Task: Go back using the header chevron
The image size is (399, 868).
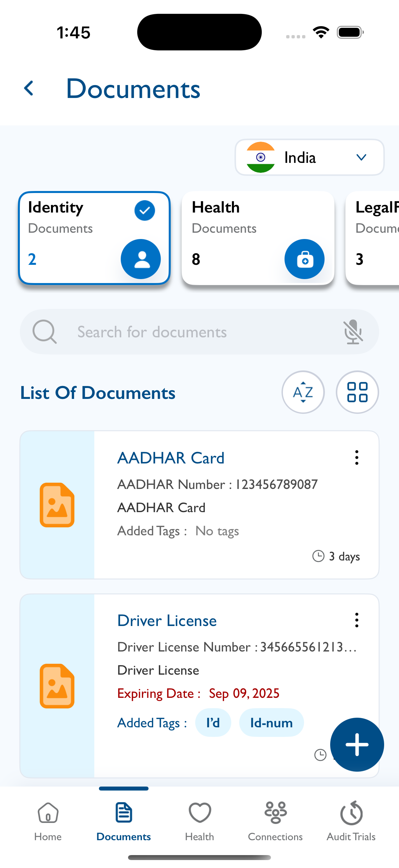Action: (x=29, y=88)
